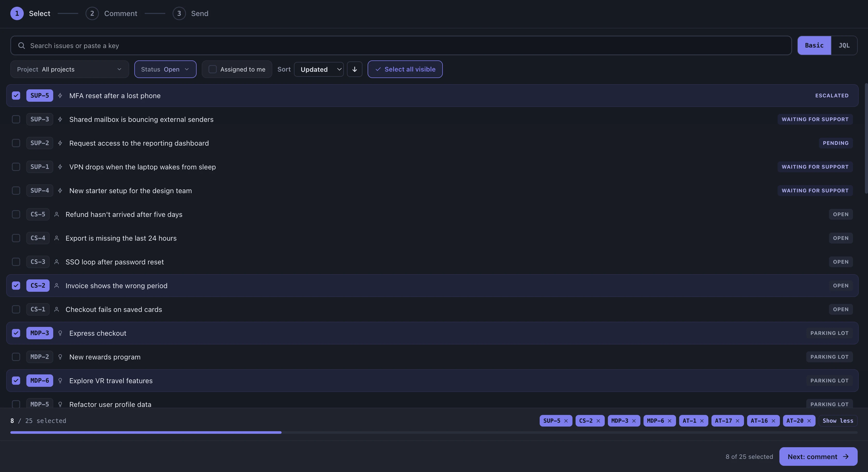Remove the MDP-3 chip with its x icon
This screenshot has width=868, height=472.
(x=634, y=421)
